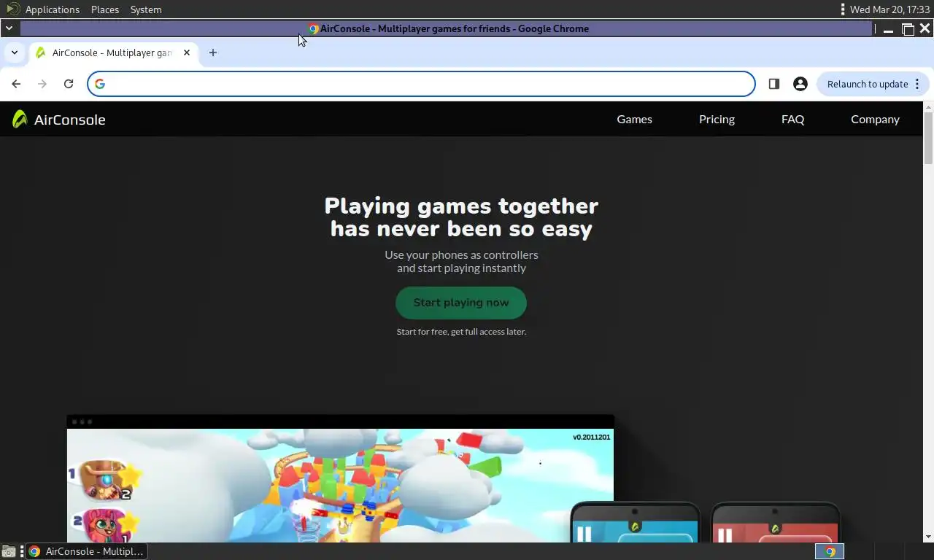934x560 pixels.
Task: Click the Start playing now button
Action: click(x=461, y=303)
